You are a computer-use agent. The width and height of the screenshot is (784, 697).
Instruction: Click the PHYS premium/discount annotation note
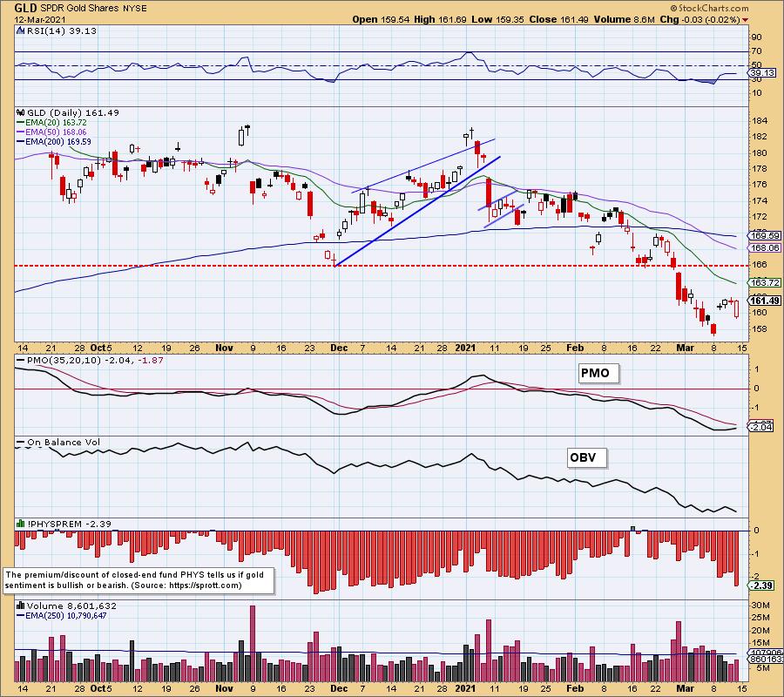coord(139,580)
